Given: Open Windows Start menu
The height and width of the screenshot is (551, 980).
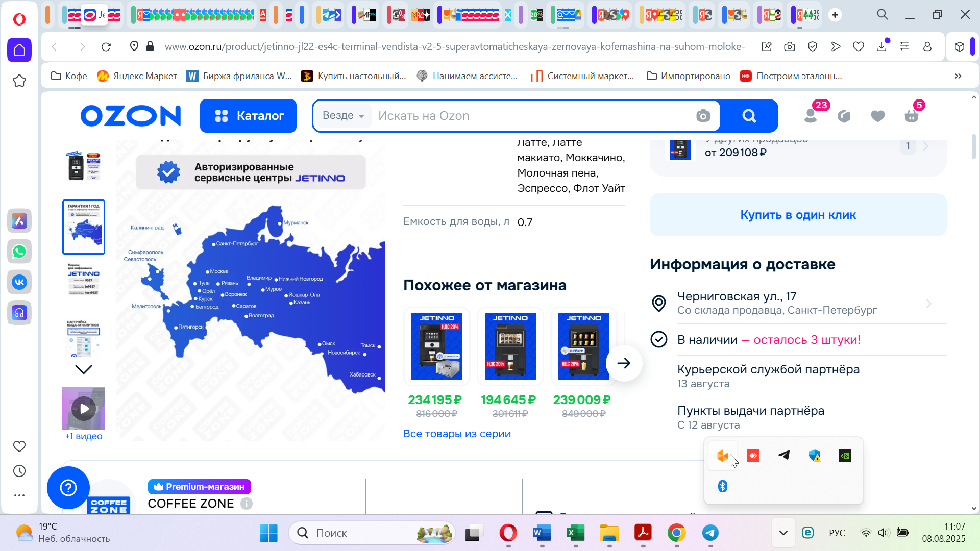Looking at the screenshot, I should pos(268,533).
